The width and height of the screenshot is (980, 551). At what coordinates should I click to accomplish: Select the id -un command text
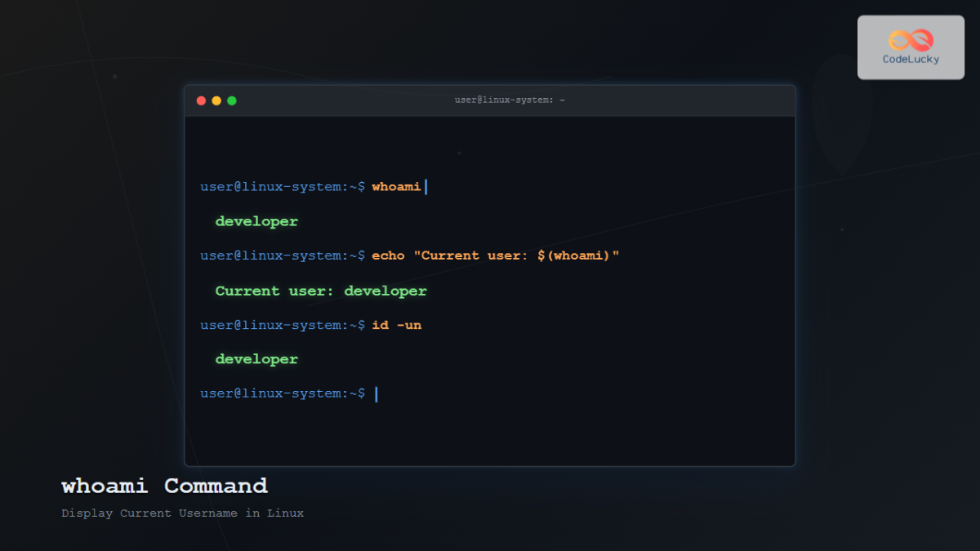click(x=396, y=324)
